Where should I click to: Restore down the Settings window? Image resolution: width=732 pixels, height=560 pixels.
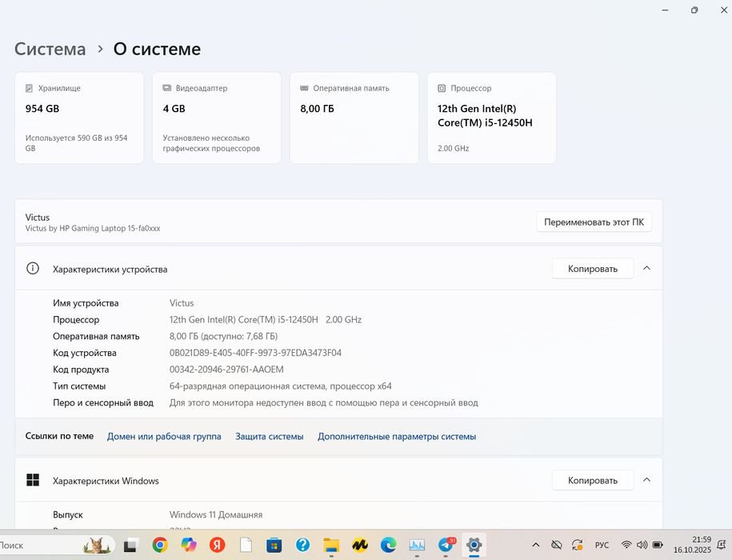[694, 10]
